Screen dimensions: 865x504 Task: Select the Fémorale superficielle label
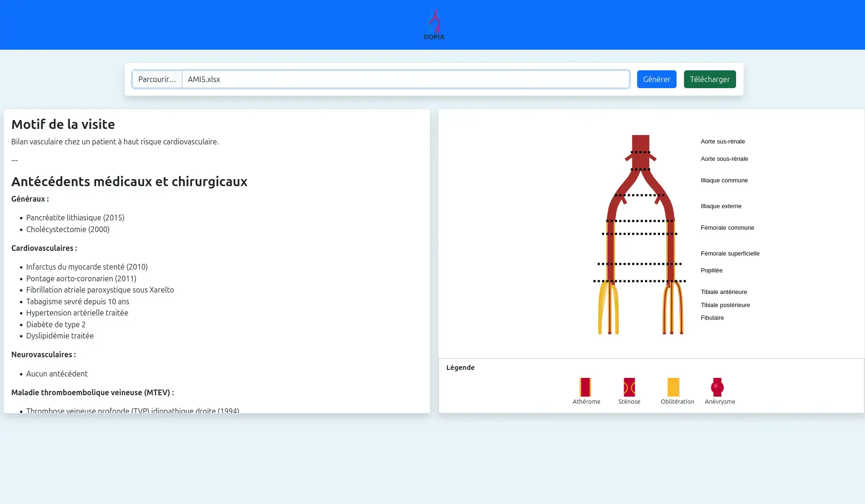point(730,254)
